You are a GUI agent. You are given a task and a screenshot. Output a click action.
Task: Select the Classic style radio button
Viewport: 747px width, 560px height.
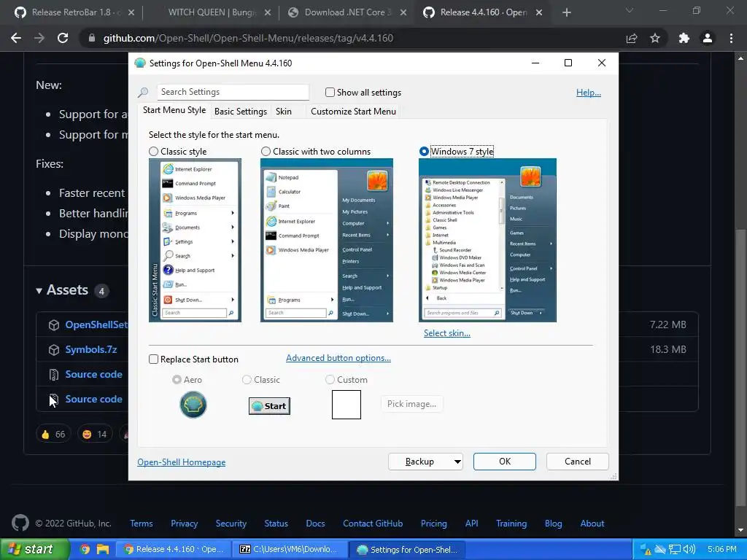pos(153,152)
